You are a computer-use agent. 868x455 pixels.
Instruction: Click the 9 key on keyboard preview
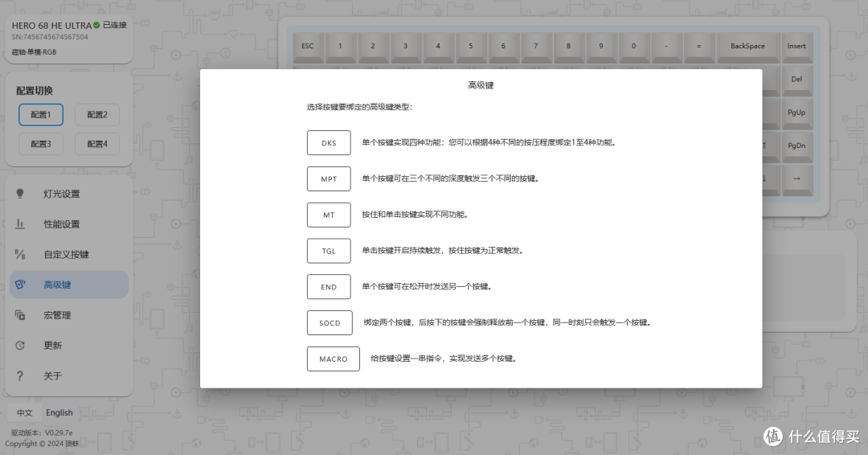click(601, 47)
